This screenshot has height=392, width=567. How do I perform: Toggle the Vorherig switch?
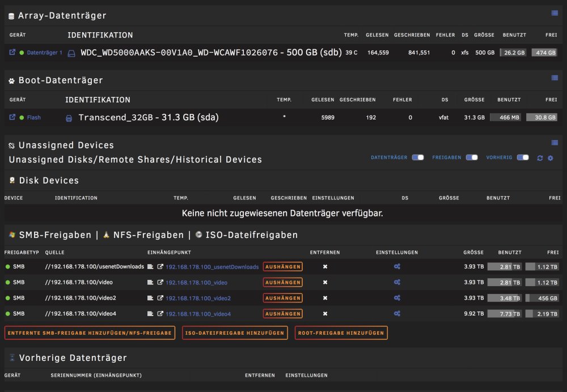point(523,157)
